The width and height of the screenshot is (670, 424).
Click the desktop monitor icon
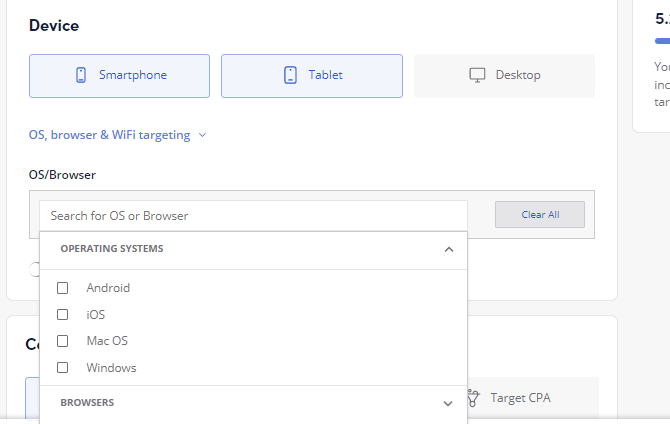pos(477,75)
